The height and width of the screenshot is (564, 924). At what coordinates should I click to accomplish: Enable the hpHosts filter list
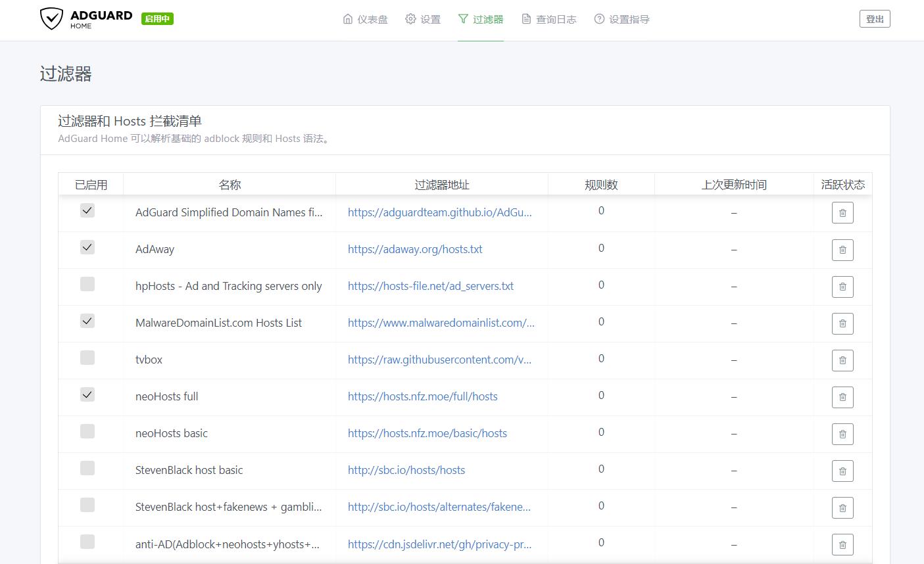pyautogui.click(x=89, y=284)
